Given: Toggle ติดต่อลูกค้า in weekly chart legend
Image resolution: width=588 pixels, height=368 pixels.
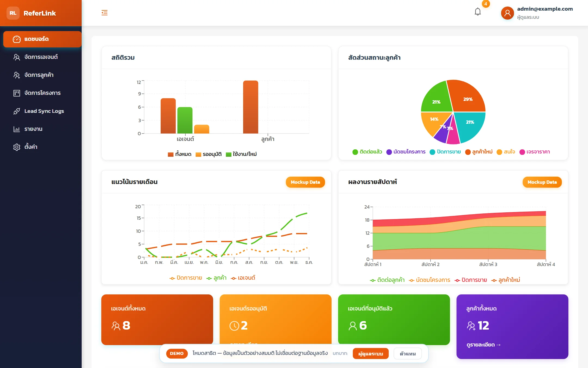Looking at the screenshot, I should click(387, 280).
